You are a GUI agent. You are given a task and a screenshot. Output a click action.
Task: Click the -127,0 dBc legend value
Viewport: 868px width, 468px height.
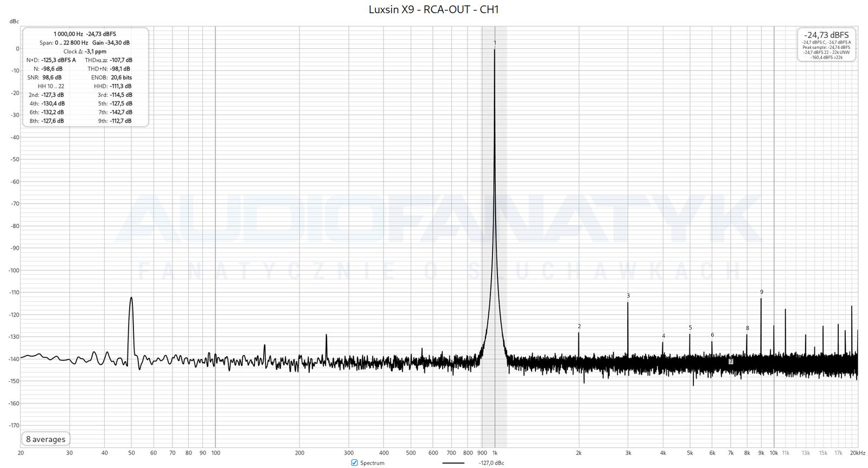coord(491,463)
